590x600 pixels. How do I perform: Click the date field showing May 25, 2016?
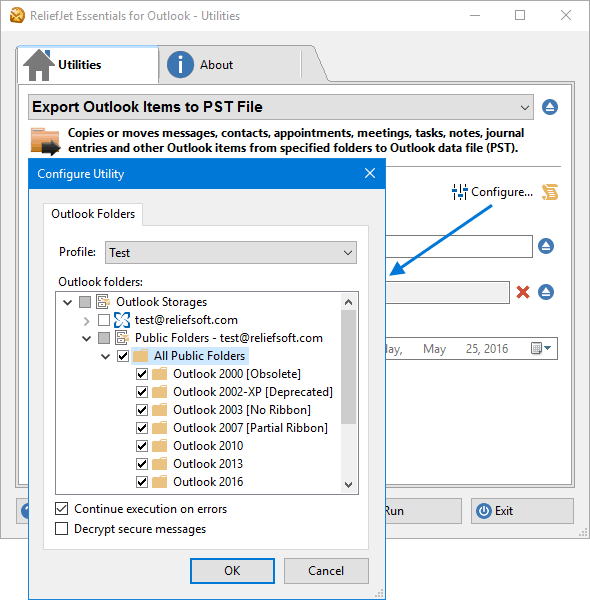(x=471, y=348)
